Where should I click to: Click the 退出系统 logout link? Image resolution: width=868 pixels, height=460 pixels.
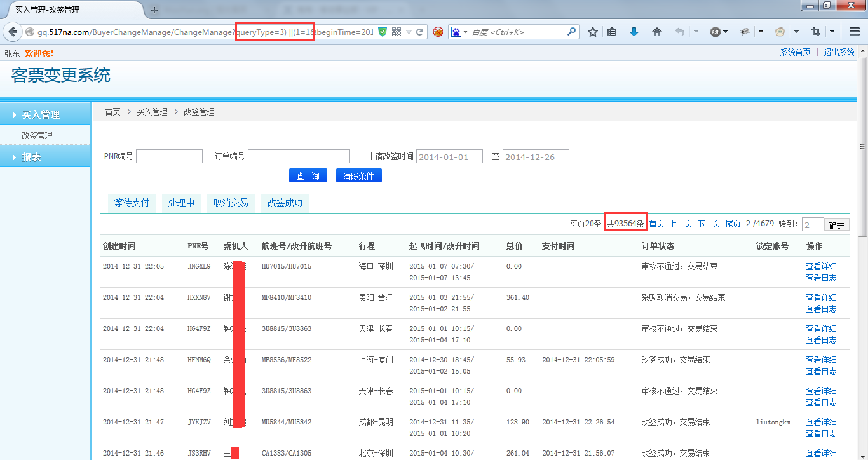click(x=839, y=52)
